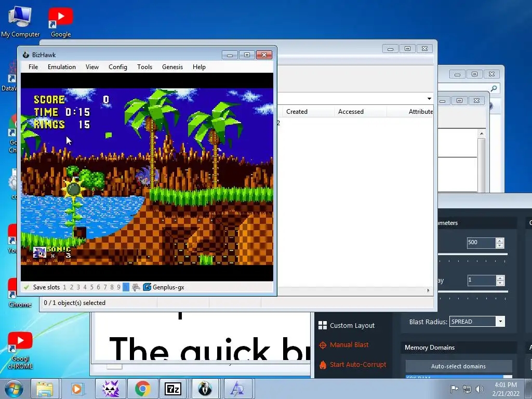
Task: Click the gamepad controller status icon
Action: click(136, 287)
